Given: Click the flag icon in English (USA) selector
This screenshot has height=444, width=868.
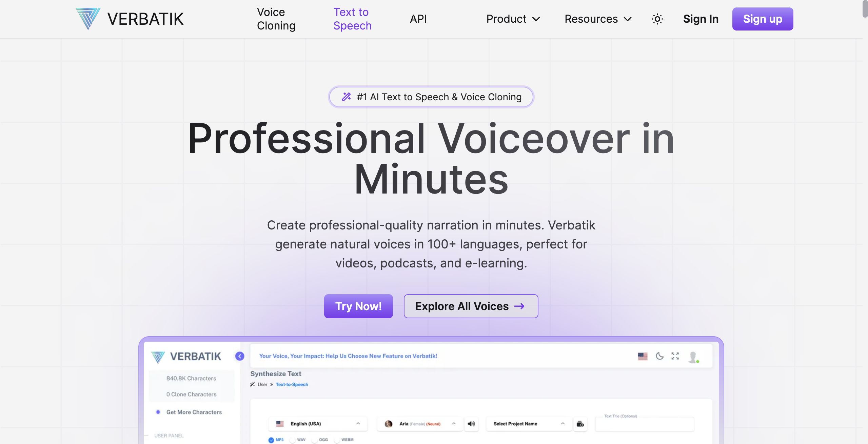Looking at the screenshot, I should [280, 424].
